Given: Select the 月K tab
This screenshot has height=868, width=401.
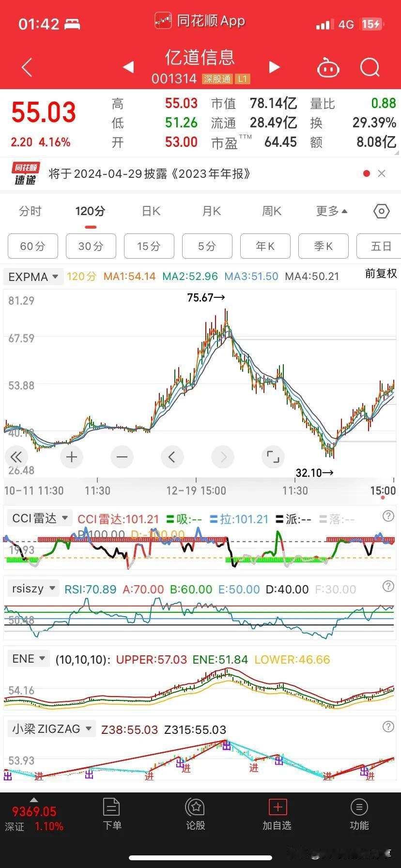Looking at the screenshot, I should coord(211,211).
